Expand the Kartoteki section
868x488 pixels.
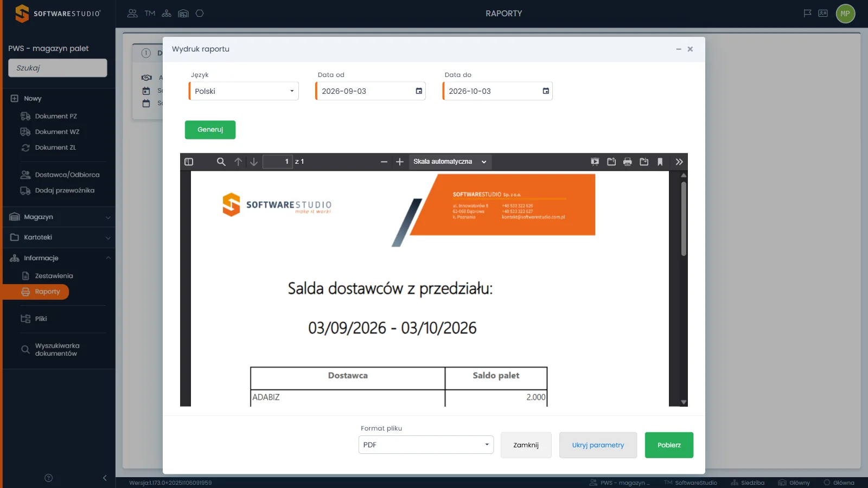tap(59, 237)
